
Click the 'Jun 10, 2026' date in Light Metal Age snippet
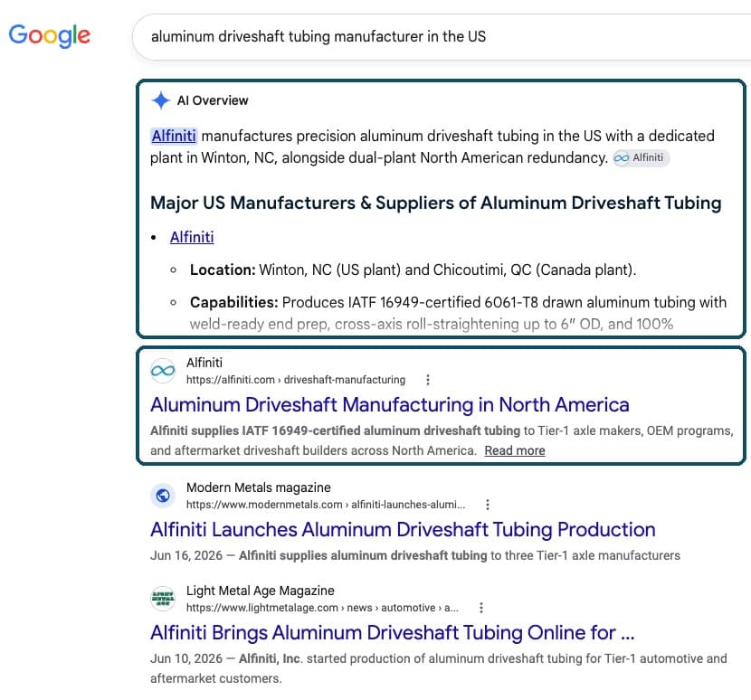point(186,658)
